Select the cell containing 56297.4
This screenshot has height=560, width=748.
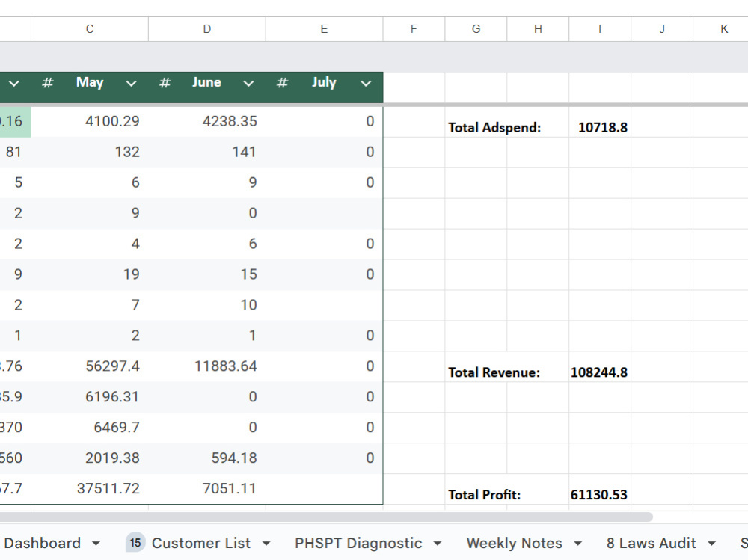point(90,366)
